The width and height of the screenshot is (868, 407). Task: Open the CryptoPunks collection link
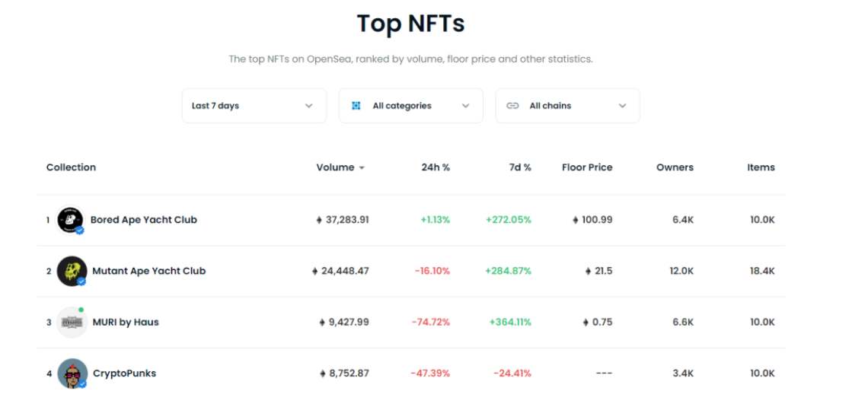pyautogui.click(x=124, y=374)
